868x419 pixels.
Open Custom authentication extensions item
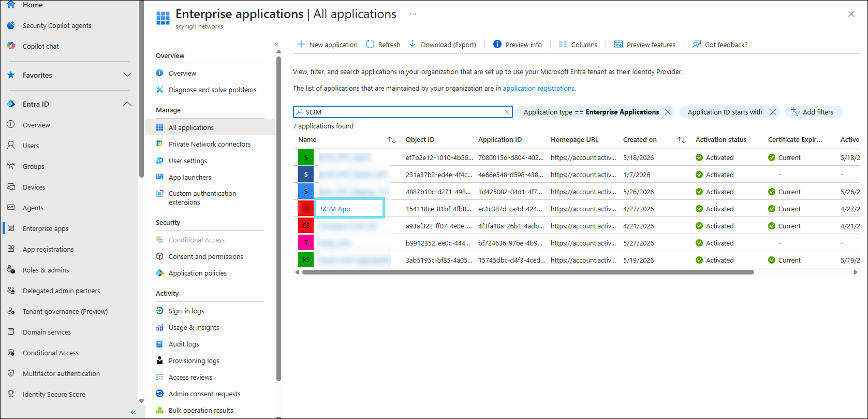(202, 198)
